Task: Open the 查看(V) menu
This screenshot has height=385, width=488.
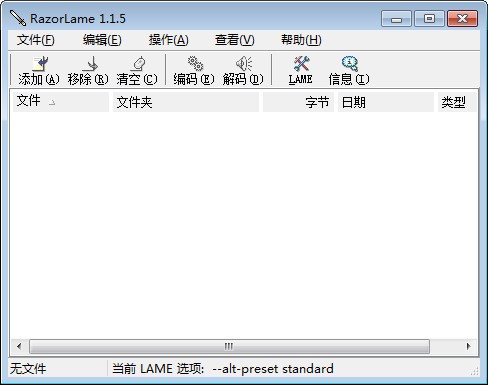Action: pyautogui.click(x=235, y=40)
